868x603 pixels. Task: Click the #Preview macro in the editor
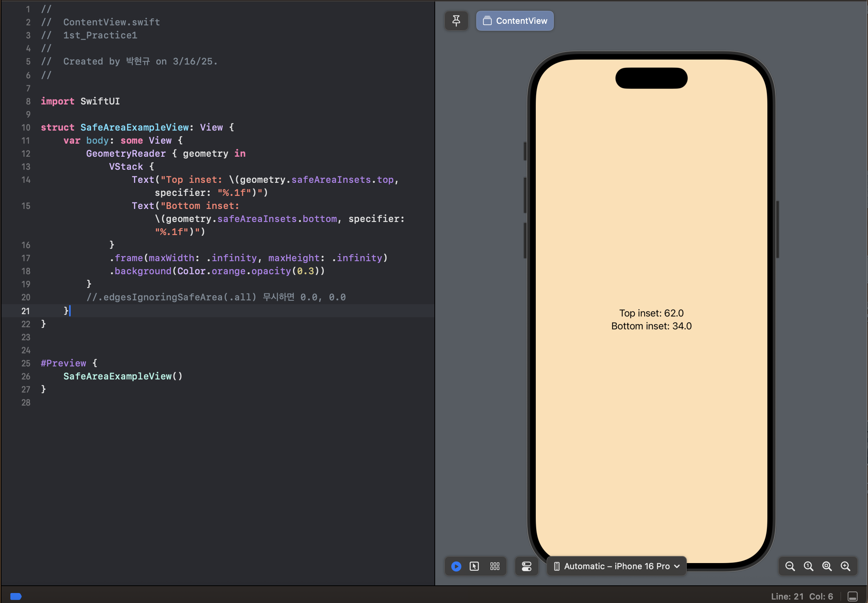click(x=63, y=363)
